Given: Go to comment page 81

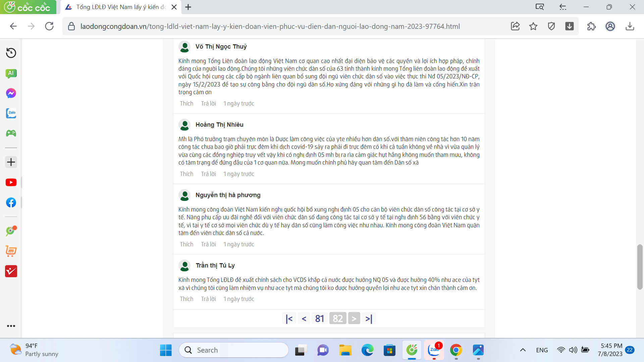Looking at the screenshot, I should point(319,318).
